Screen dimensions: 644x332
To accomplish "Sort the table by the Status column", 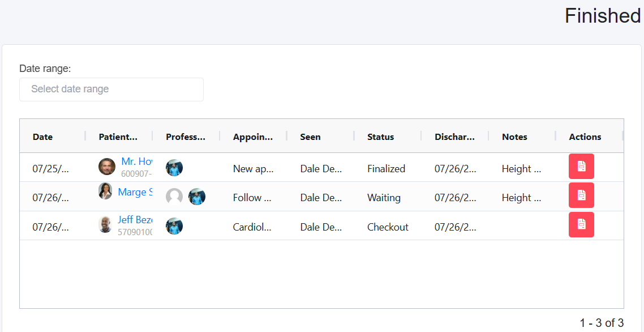I will 380,137.
